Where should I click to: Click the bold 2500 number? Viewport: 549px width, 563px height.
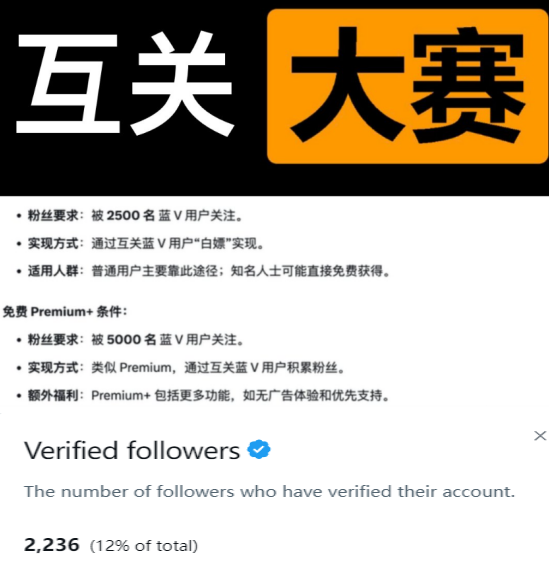point(123,215)
